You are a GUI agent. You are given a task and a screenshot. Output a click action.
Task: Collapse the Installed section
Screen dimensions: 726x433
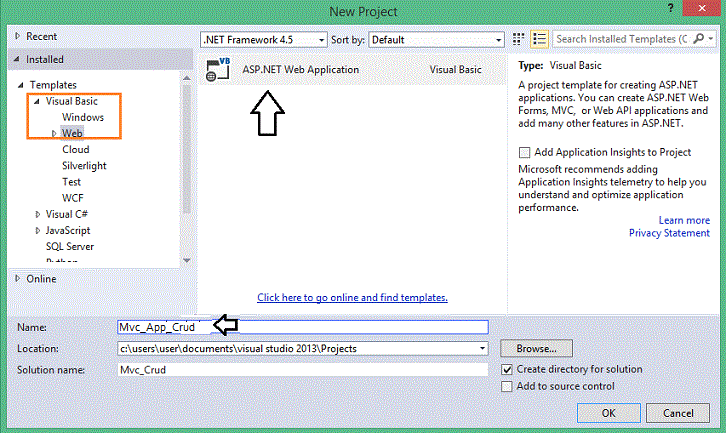pyautogui.click(x=17, y=59)
